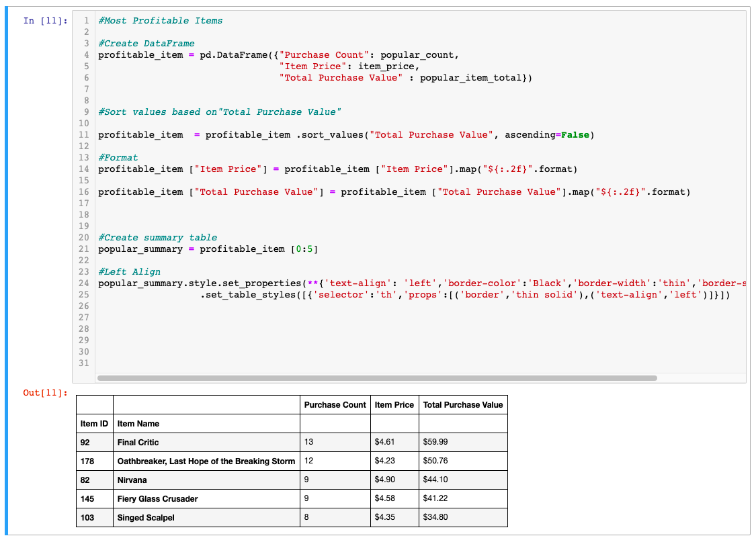Click the '$50.76' total value cell

tap(463, 461)
